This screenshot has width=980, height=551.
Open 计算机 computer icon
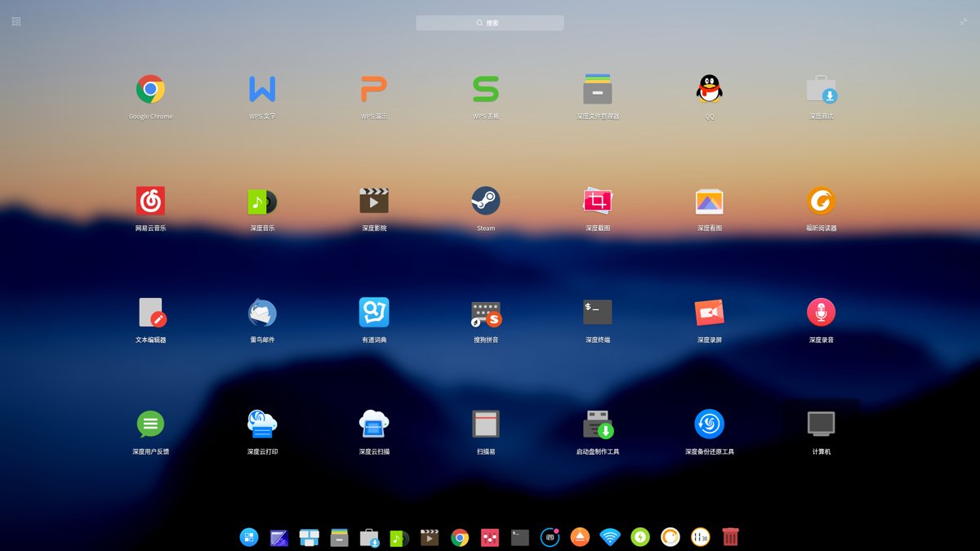click(822, 424)
